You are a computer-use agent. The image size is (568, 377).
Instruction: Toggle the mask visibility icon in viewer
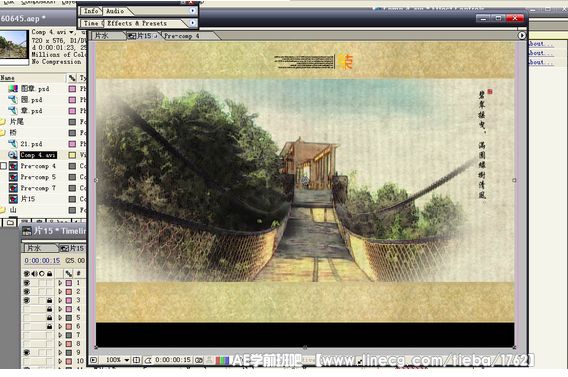pos(148,360)
